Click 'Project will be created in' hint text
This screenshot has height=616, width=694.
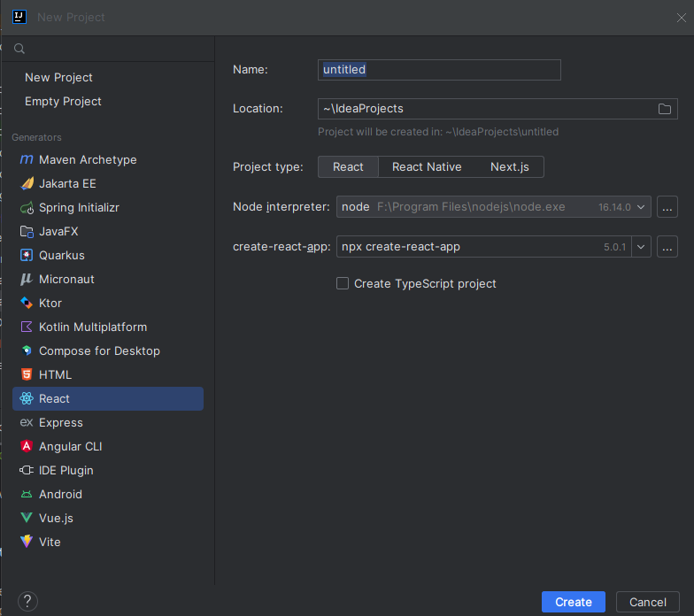438,132
